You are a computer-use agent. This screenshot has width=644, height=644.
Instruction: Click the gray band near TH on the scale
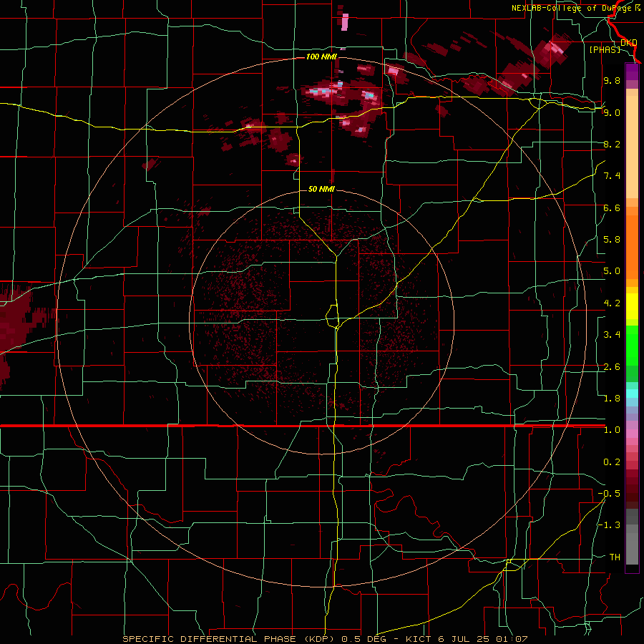coord(632,548)
